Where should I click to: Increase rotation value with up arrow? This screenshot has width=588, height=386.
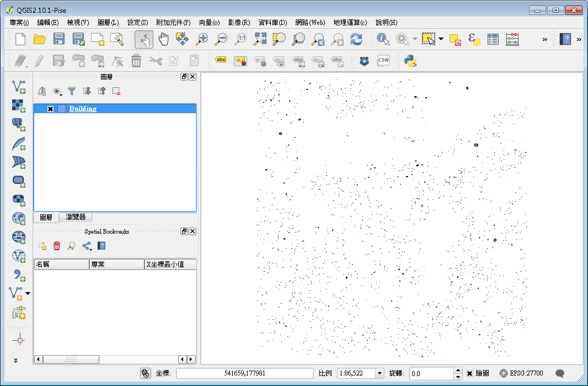pos(458,370)
